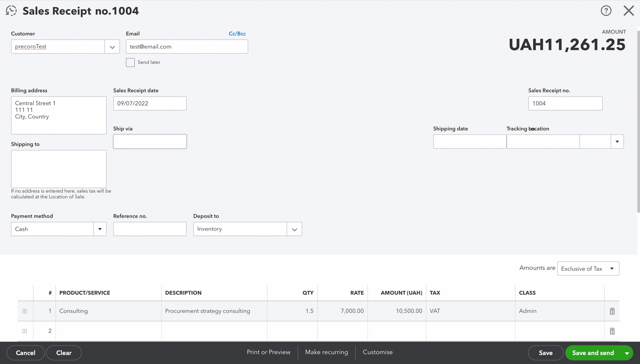Click the drag handle icon for row 1
This screenshot has width=640, height=364.
[25, 311]
